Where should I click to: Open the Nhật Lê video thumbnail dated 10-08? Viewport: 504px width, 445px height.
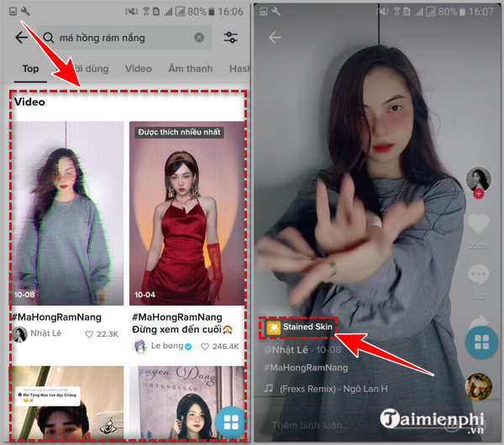tap(66, 213)
